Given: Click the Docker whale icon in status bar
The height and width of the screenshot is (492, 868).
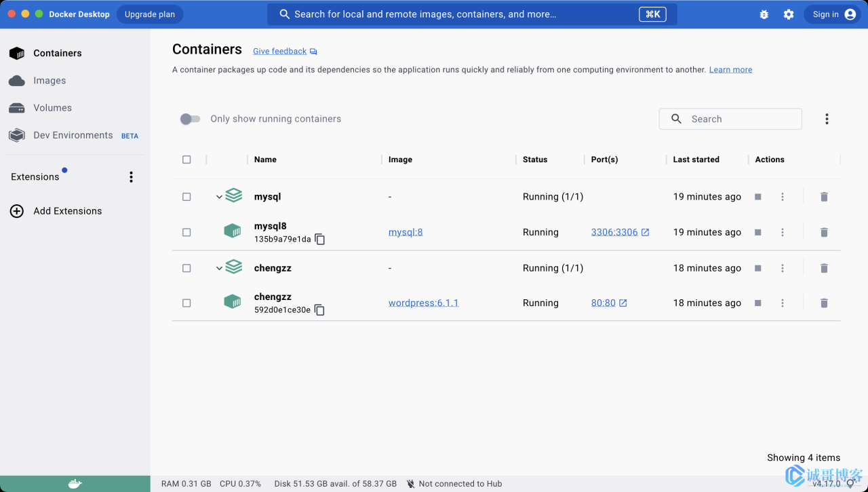Looking at the screenshot, I should (x=75, y=484).
